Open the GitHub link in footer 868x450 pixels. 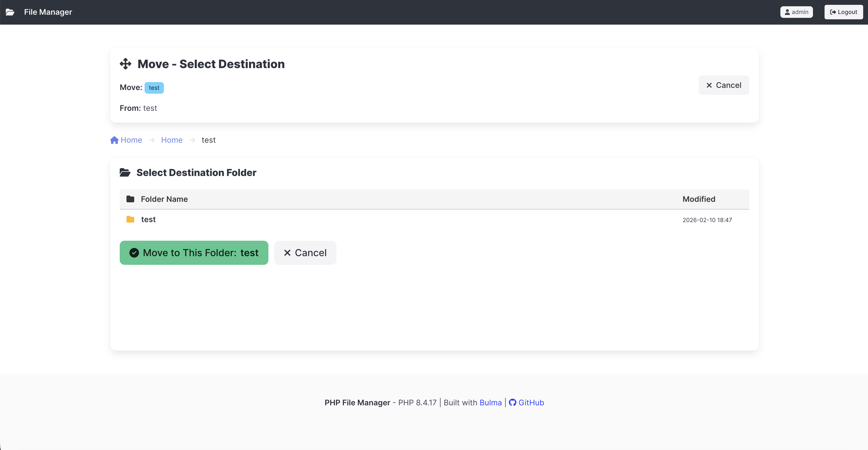[x=531, y=402]
